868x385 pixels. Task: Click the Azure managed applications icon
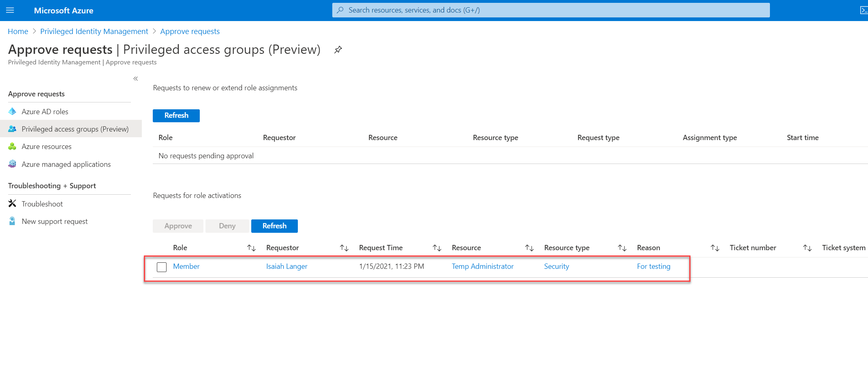13,164
